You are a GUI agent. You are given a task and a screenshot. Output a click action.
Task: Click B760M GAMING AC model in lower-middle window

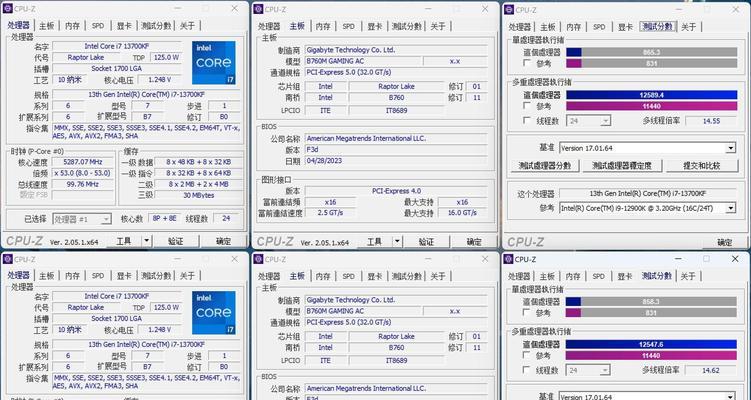coord(363,311)
